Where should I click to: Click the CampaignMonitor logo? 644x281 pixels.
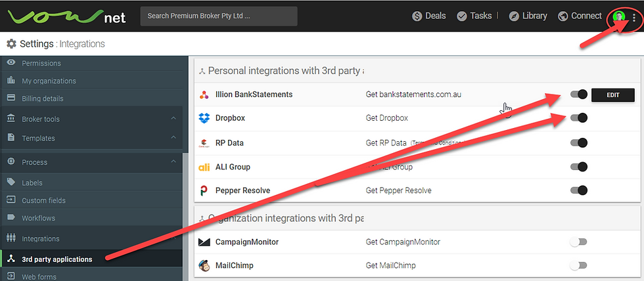(x=204, y=242)
